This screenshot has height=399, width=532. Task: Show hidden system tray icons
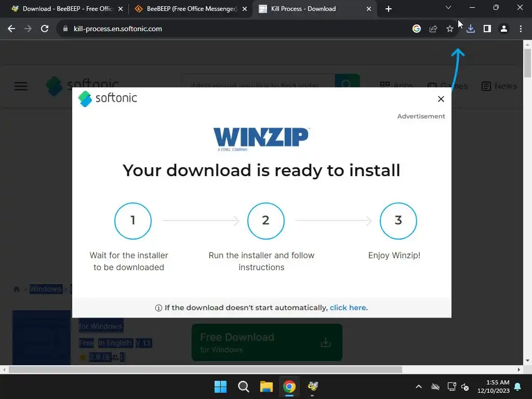click(419, 387)
